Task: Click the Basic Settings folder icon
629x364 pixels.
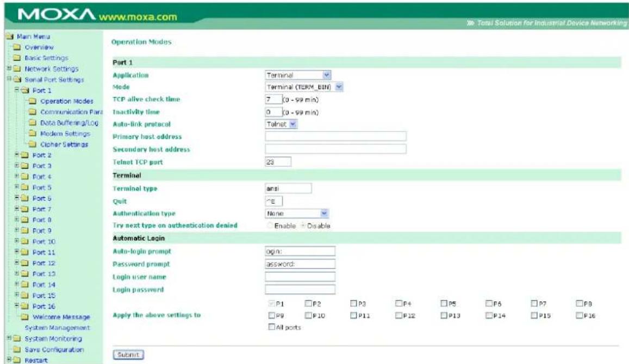Action: tap(17, 58)
